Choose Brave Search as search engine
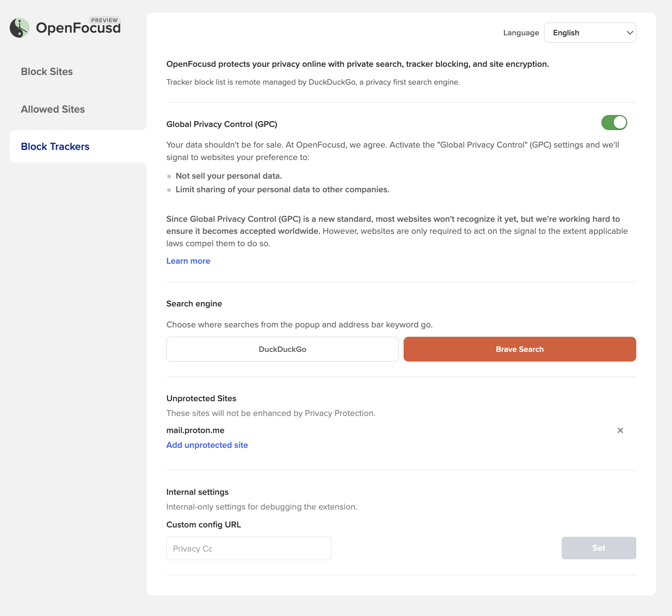 pos(520,349)
